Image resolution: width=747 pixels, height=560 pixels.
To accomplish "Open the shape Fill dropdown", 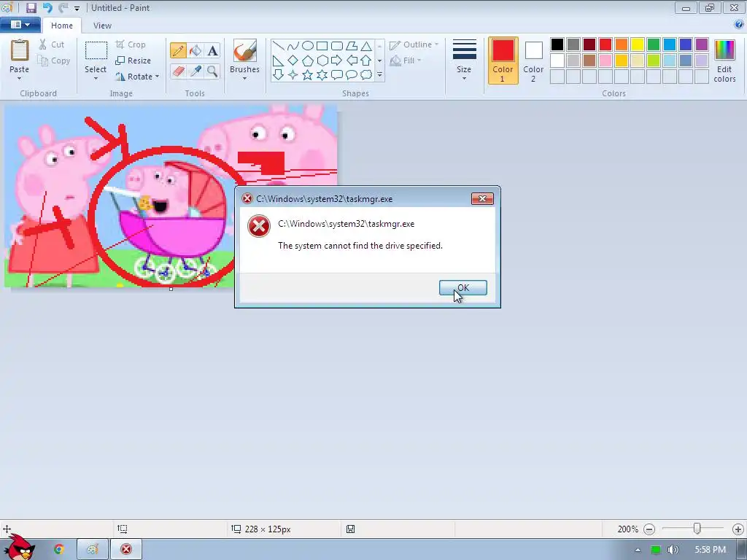I will pyautogui.click(x=406, y=61).
